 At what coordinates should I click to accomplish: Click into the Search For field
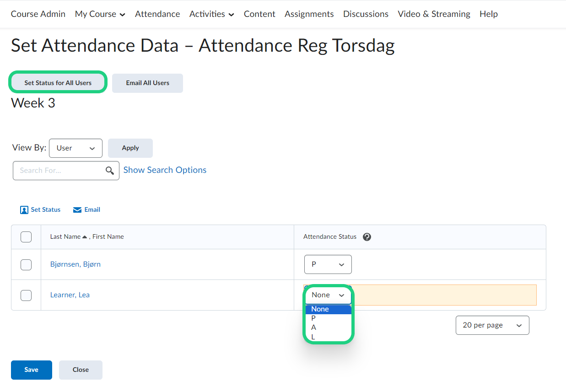tap(59, 171)
